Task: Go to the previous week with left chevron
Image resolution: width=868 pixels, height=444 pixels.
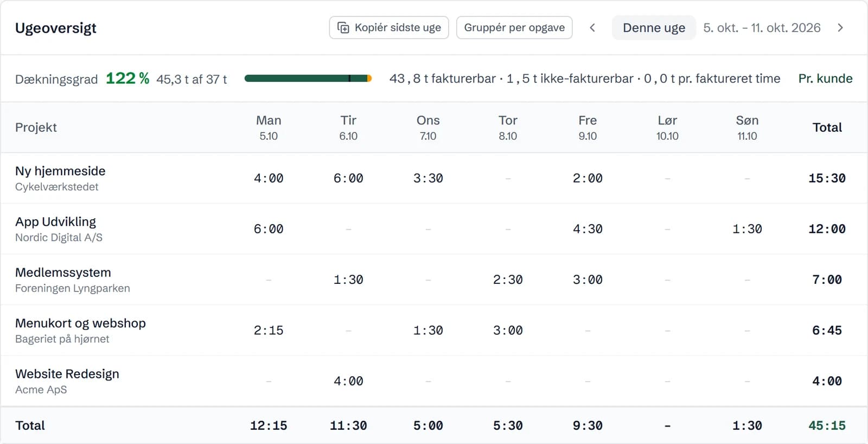Action: 592,28
